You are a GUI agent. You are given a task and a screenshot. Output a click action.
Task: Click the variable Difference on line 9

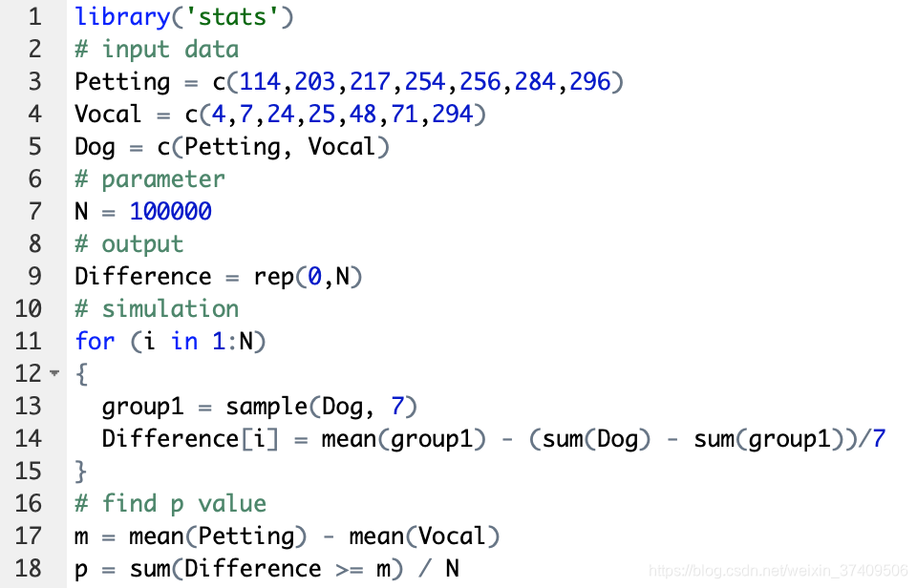click(x=142, y=277)
